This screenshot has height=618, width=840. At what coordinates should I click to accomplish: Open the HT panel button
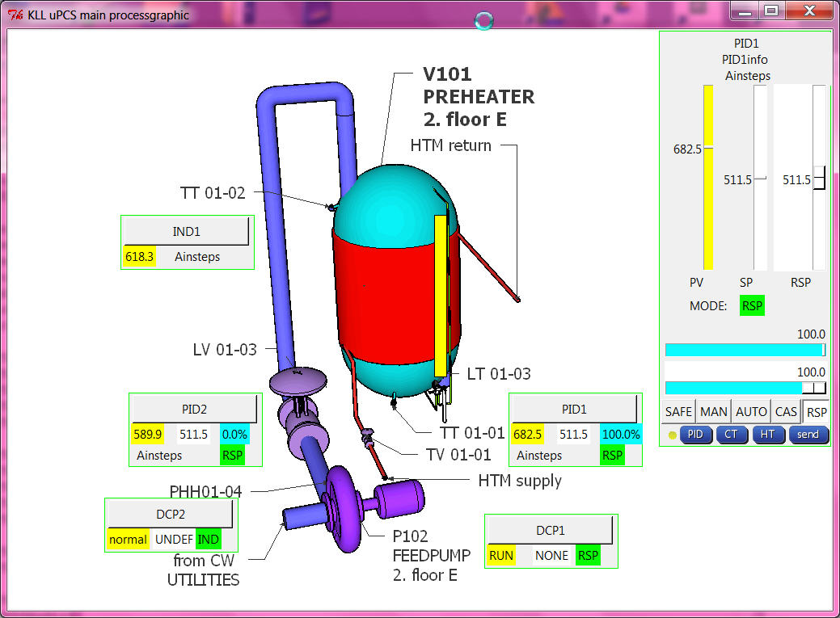point(768,435)
